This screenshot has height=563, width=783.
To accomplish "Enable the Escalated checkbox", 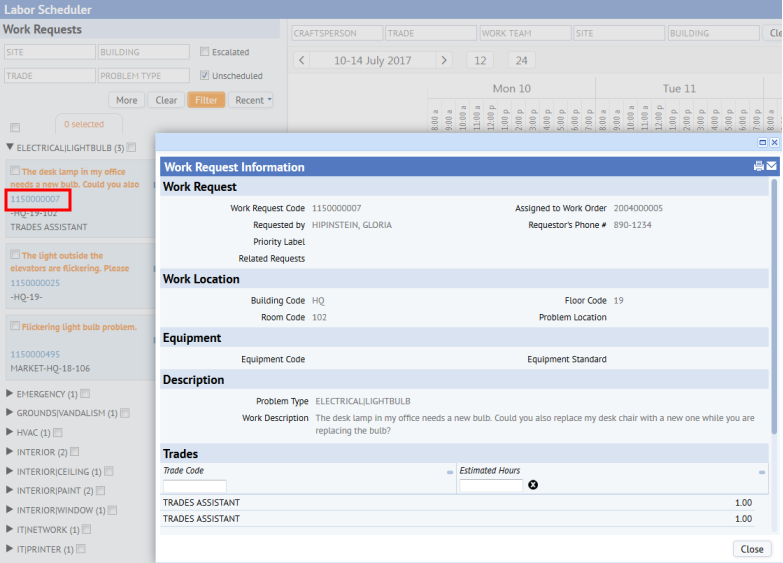I will (205, 52).
